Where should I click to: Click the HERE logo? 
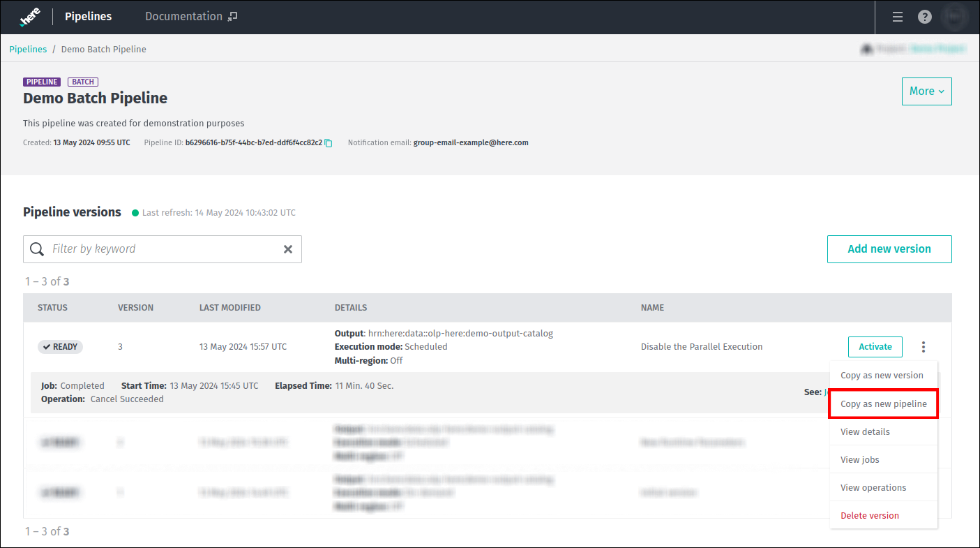pyautogui.click(x=29, y=17)
